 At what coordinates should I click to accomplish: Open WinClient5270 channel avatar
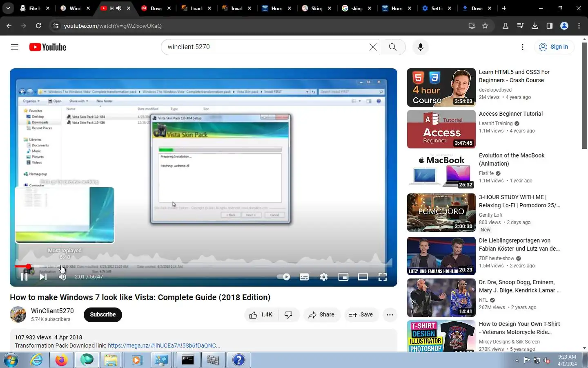tap(18, 314)
